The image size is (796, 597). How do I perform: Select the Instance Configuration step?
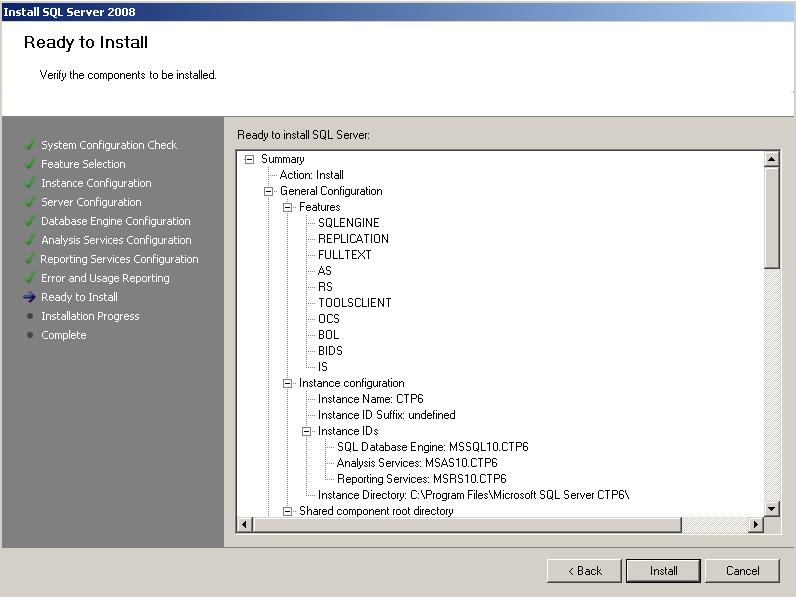(96, 183)
